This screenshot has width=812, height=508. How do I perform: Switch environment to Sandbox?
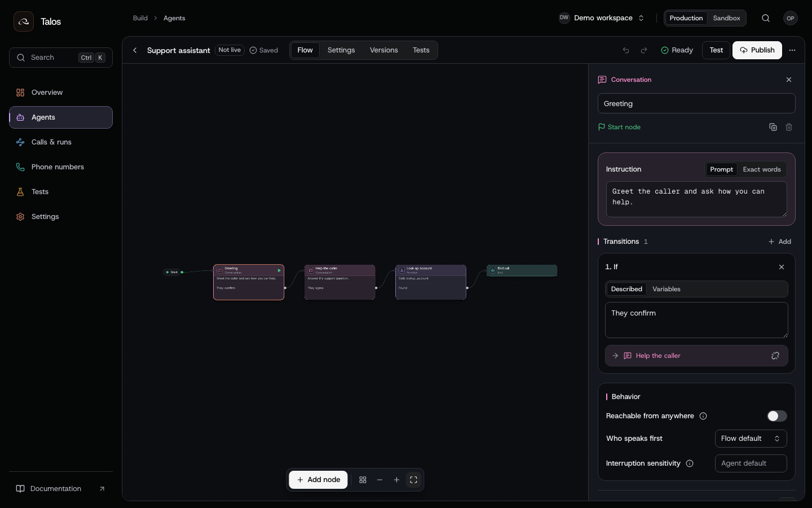(x=726, y=18)
